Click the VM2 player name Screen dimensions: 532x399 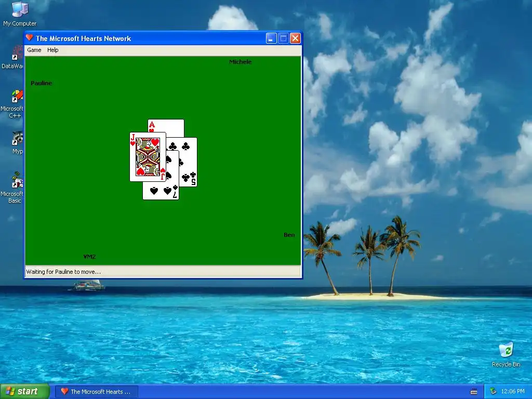click(89, 257)
